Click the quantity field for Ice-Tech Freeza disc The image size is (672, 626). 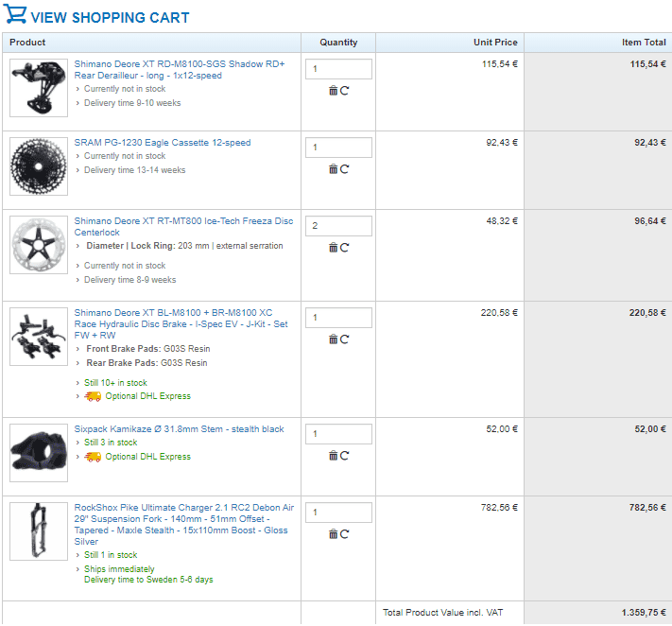(338, 226)
